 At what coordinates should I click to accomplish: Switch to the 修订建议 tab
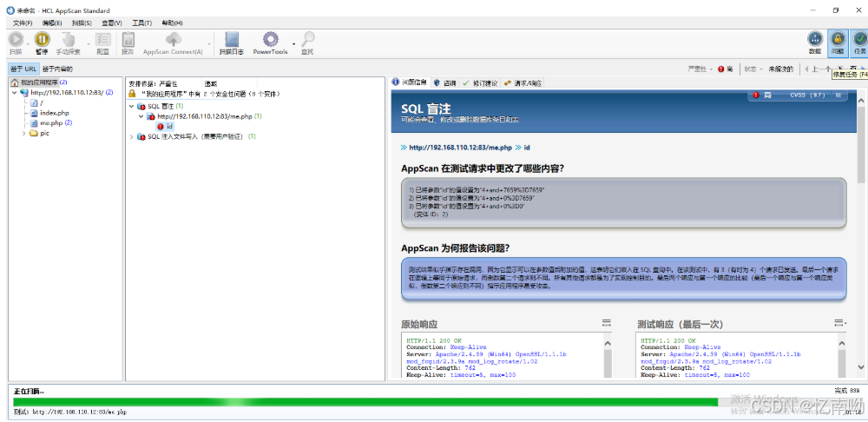click(480, 82)
